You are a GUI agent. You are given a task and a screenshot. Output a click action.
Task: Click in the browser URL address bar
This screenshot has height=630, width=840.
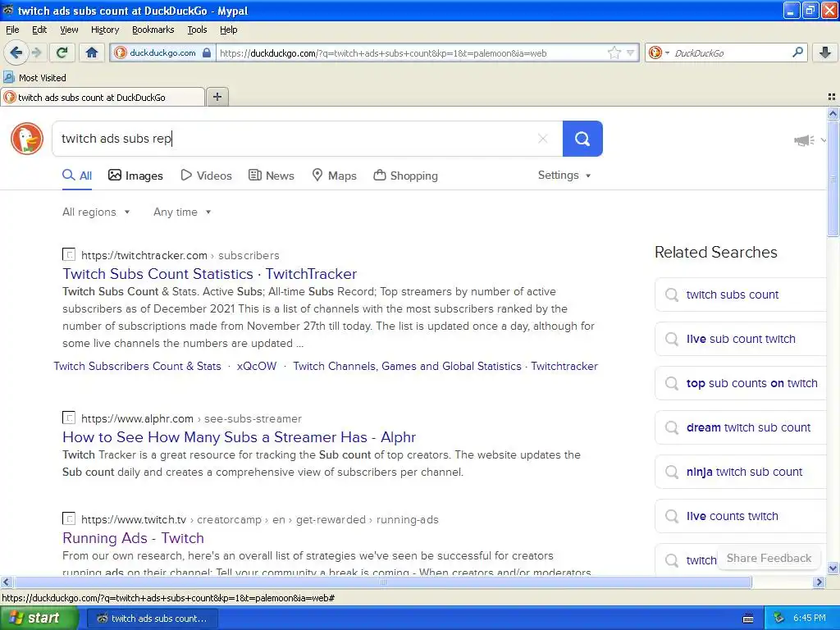(412, 52)
